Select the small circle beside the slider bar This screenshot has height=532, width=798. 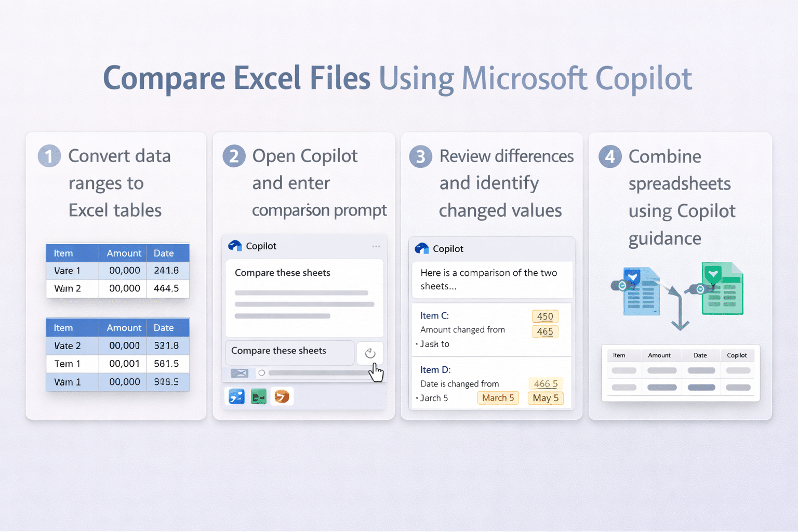click(x=262, y=373)
